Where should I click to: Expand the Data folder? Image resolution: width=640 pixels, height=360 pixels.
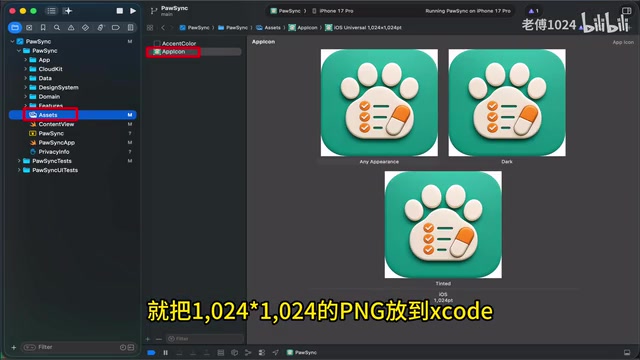pyautogui.click(x=25, y=78)
